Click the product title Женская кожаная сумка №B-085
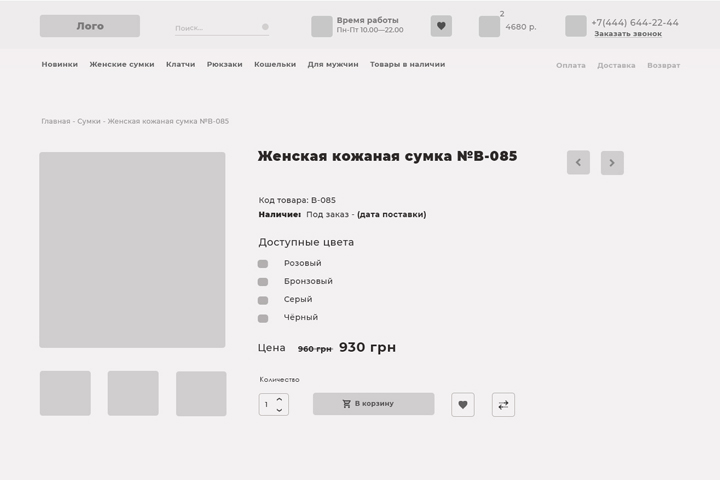 click(387, 156)
